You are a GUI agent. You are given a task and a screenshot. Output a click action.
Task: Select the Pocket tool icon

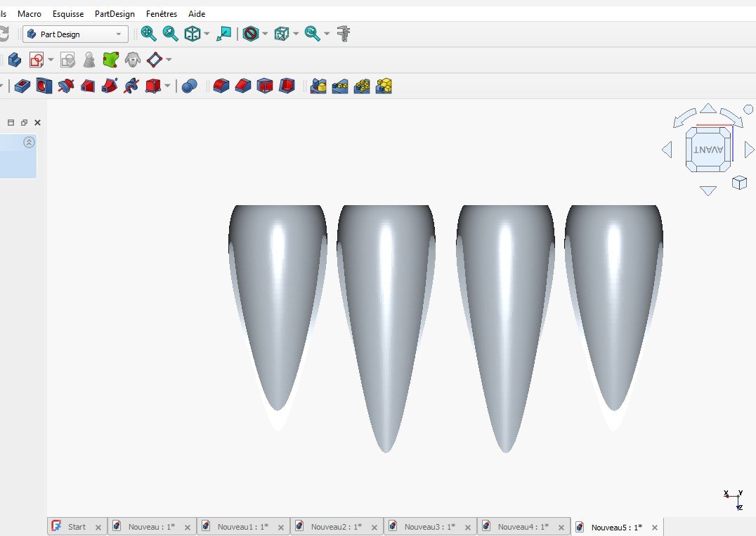22,86
